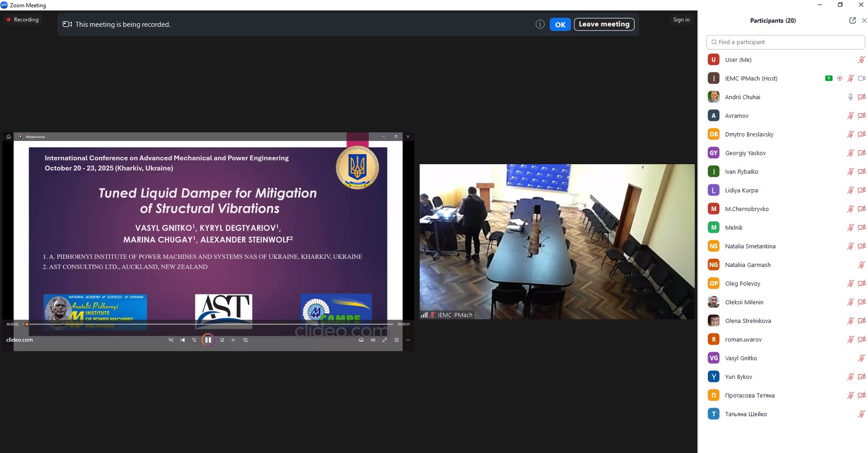The image size is (868, 453).
Task: Click the Leave meeting button
Action: [x=604, y=24]
